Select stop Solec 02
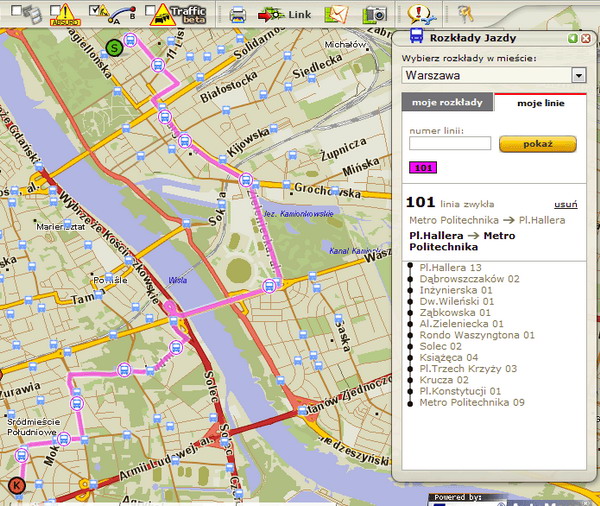Screen dimensions: 600x506 (x=440, y=346)
